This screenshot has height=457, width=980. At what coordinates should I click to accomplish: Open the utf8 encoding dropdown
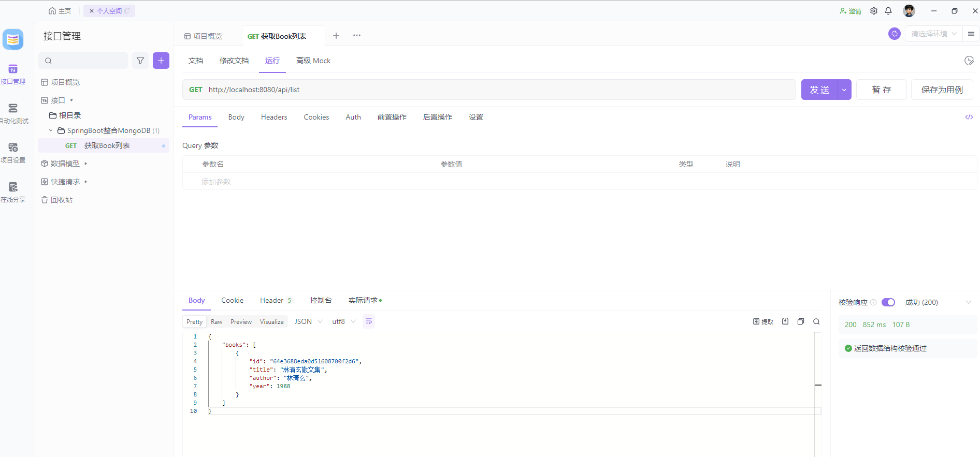344,321
